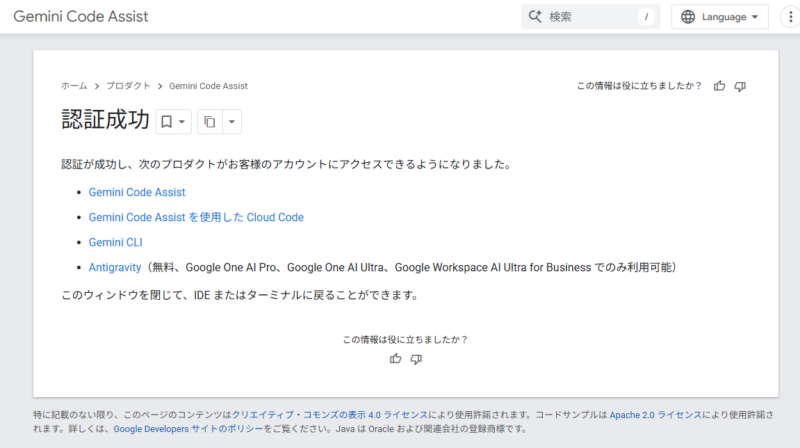Open Gemini Code Assist を使用した Cloud Code link

pyautogui.click(x=196, y=217)
